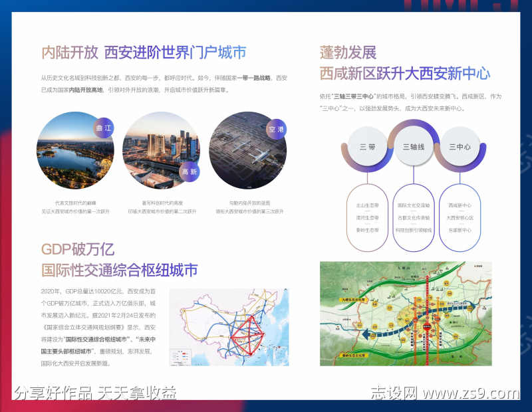This screenshot has height=412, width=532.
Task: Select the 三中心 circle
Action: (x=460, y=146)
